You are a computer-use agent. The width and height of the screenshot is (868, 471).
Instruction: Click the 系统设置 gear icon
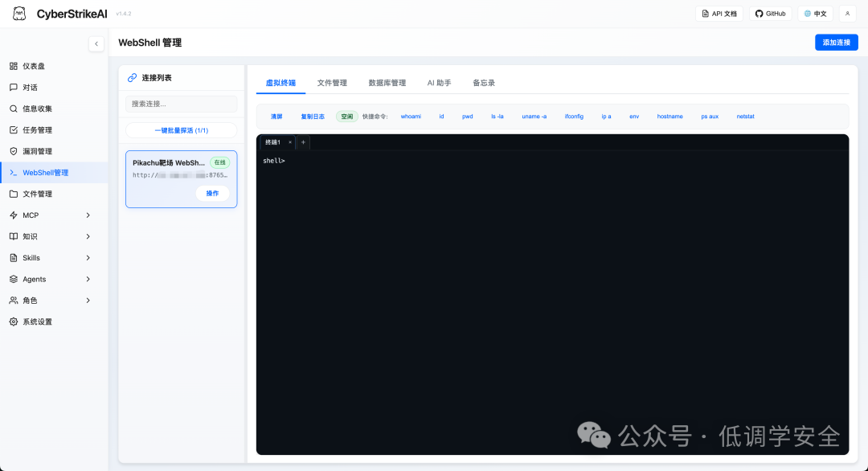tap(14, 322)
